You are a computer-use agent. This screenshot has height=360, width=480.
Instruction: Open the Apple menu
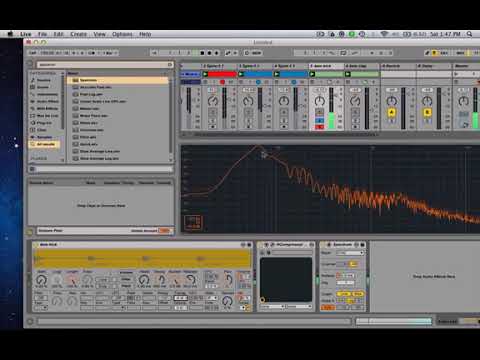point(10,34)
